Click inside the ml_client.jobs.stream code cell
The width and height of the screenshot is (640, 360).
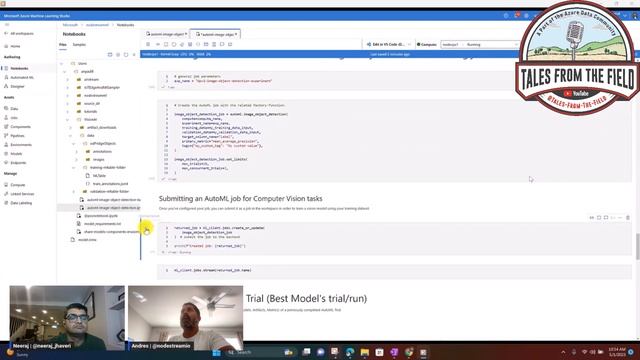(x=394, y=271)
